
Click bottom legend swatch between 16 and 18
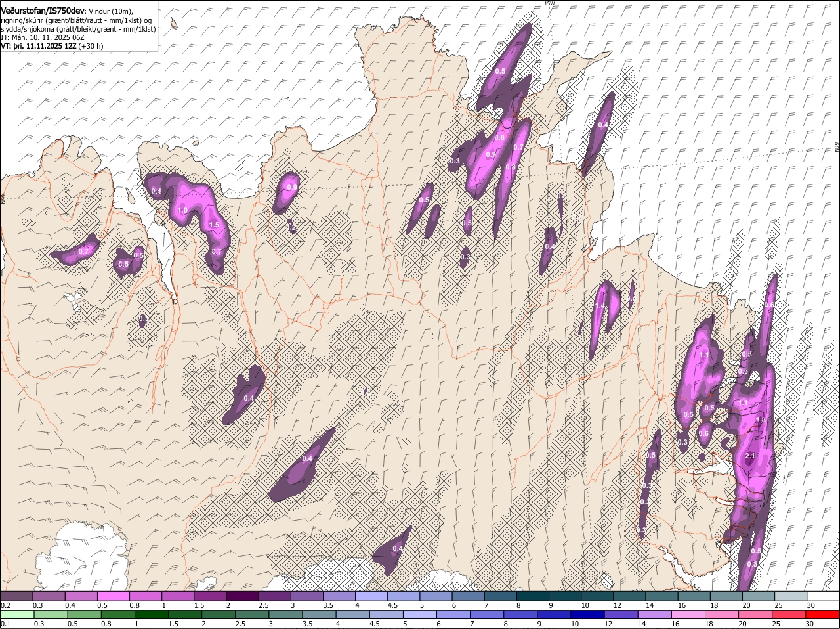(x=689, y=615)
